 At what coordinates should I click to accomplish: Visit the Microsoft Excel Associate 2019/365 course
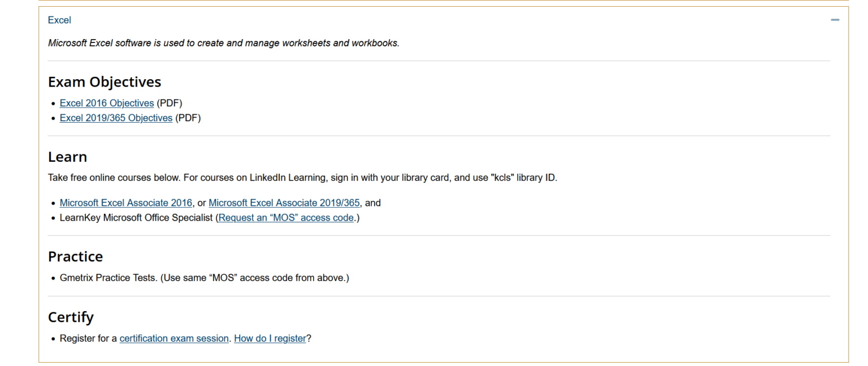click(284, 203)
